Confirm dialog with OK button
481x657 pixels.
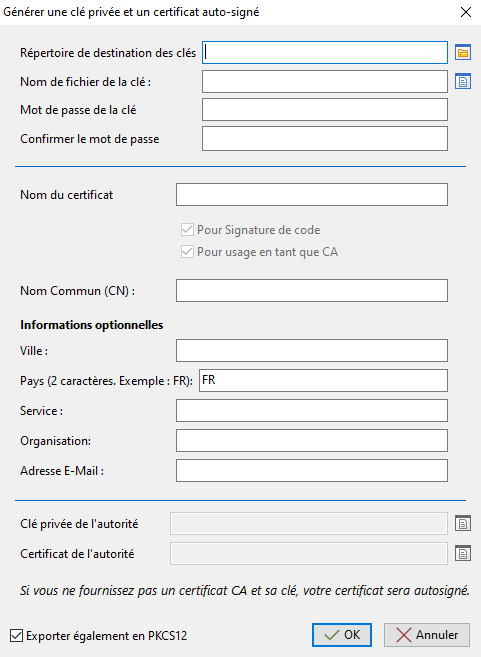point(342,635)
